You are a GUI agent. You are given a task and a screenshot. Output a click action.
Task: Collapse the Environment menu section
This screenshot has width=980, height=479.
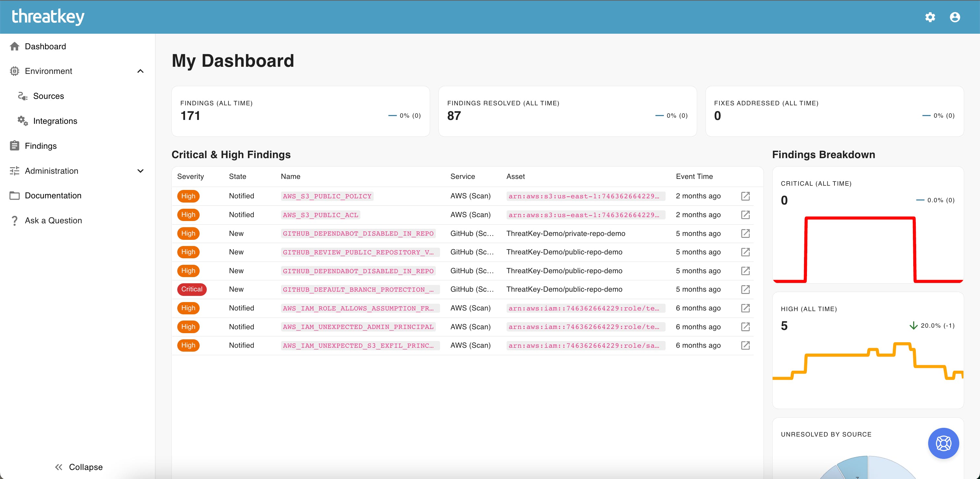click(140, 71)
